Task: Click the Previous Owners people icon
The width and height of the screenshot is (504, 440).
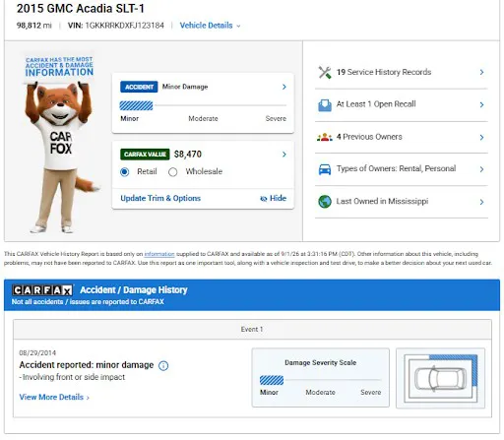Action: (325, 137)
